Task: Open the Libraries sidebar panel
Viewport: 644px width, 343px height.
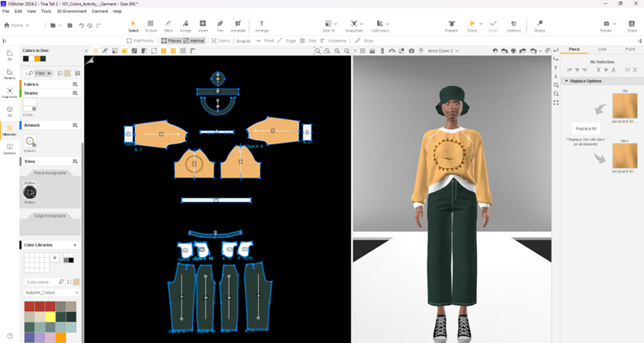Action: click(10, 148)
